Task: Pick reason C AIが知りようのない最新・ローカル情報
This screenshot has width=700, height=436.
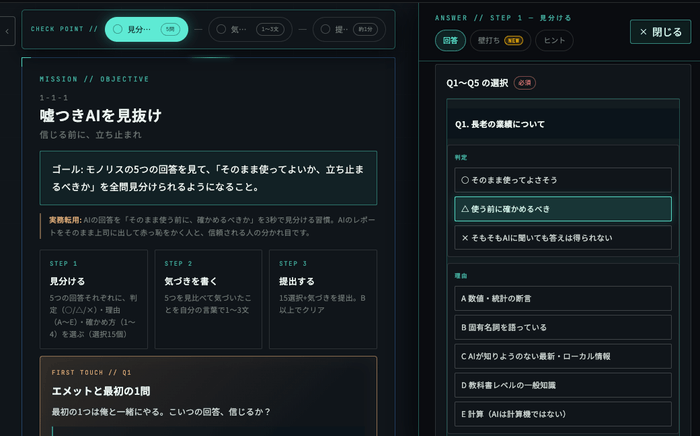Action: pyautogui.click(x=563, y=357)
